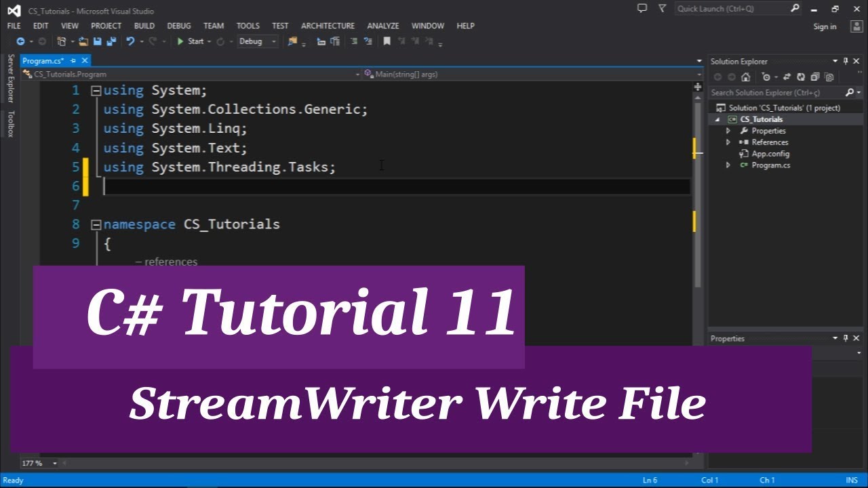Open the feedback speech bubble icon
868x488 pixels.
click(x=642, y=8)
